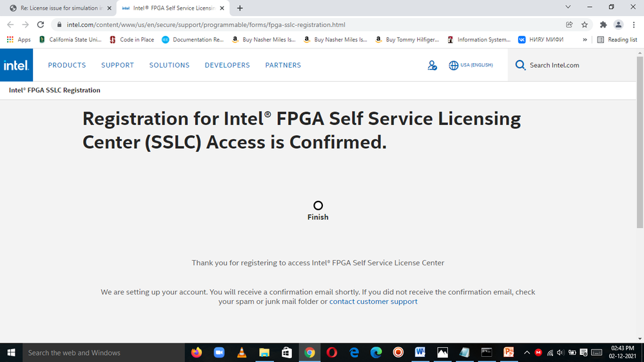The image size is (644, 362).
Task: Open Zoom from the taskbar
Action: point(219,352)
